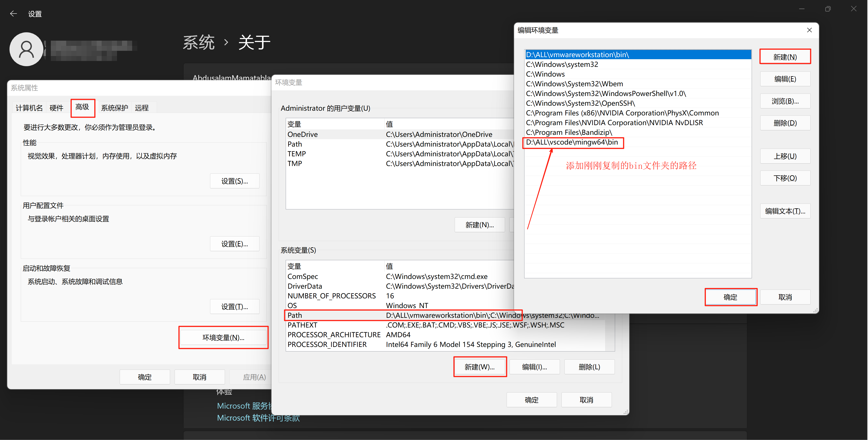Open 环境变量(N) from system properties
The image size is (868, 440).
point(223,337)
